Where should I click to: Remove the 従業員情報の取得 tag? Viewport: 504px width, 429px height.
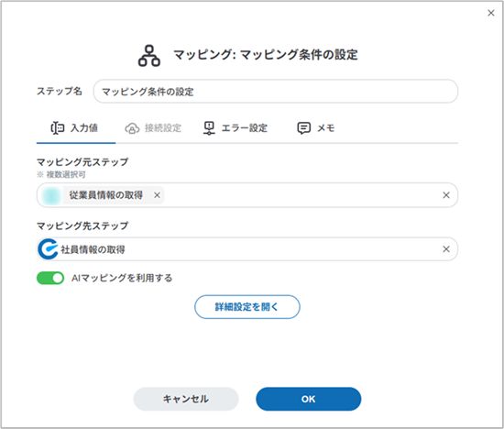157,195
